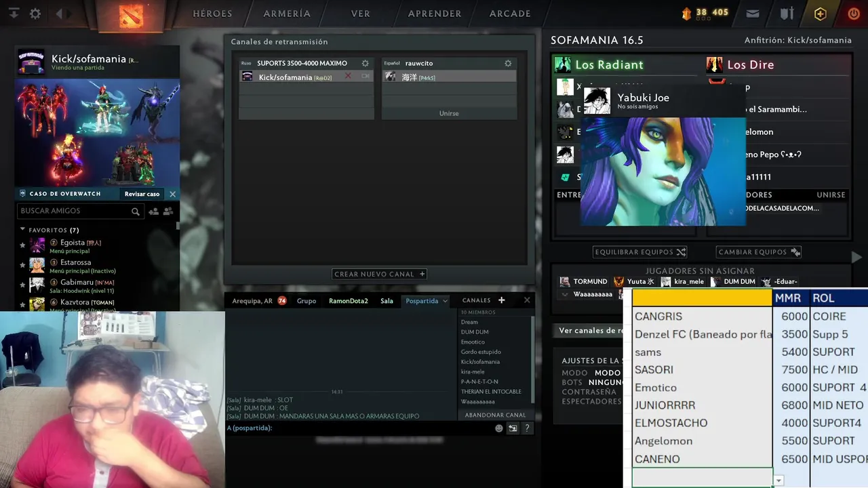Switch to RamonDota2 chat tab
The height and width of the screenshot is (488, 868).
click(x=349, y=301)
